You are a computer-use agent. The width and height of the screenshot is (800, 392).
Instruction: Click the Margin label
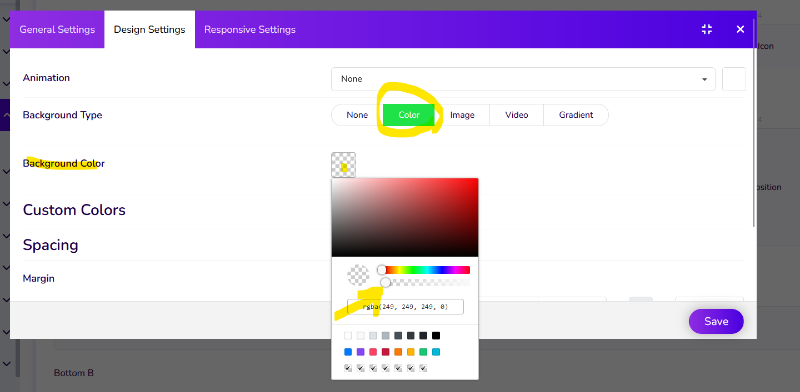(39, 279)
